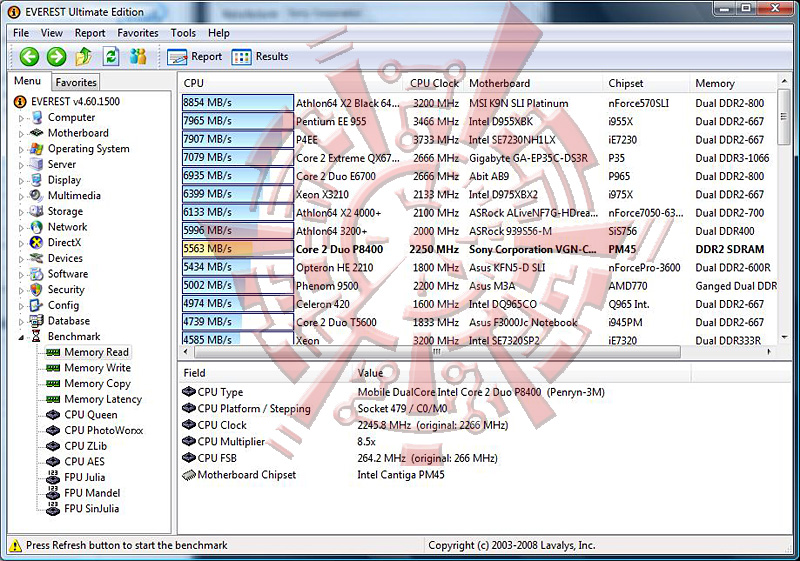Expand the Multimedia tree node
This screenshot has height=561, width=800.
21,197
